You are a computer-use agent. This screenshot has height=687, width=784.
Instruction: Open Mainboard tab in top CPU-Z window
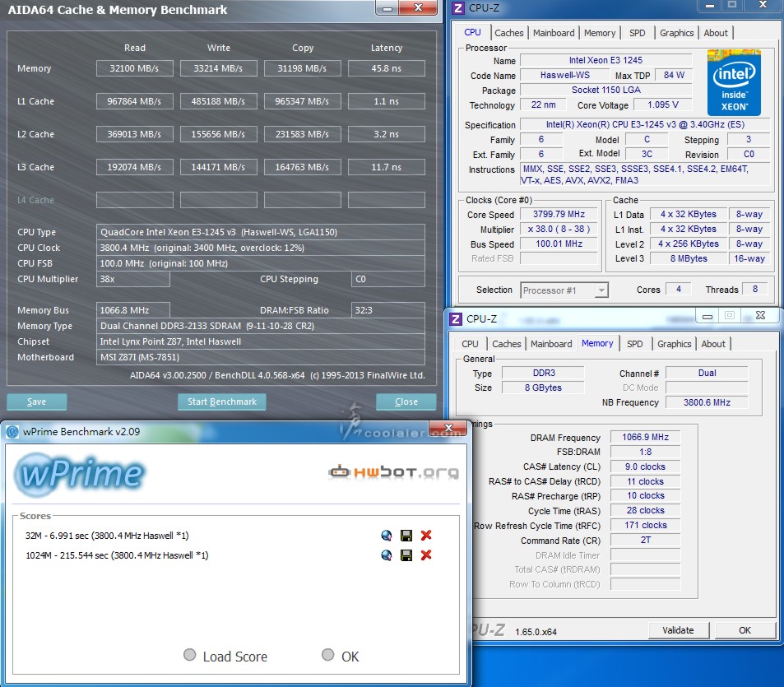point(554,33)
